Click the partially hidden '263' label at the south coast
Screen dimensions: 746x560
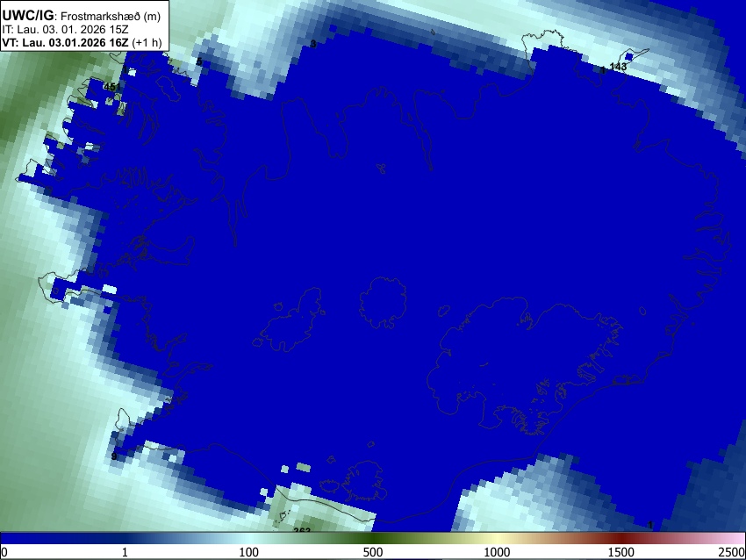pyautogui.click(x=302, y=529)
